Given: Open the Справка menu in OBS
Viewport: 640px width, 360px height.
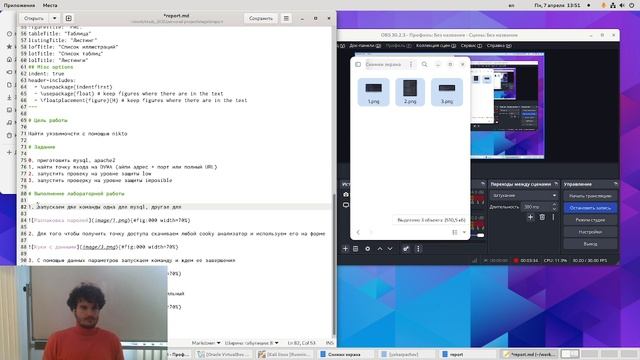Looking at the screenshot, I should point(499,46).
